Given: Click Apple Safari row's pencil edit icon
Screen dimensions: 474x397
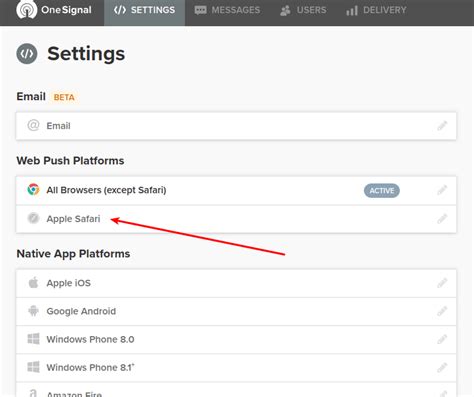Looking at the screenshot, I should 442,219.
